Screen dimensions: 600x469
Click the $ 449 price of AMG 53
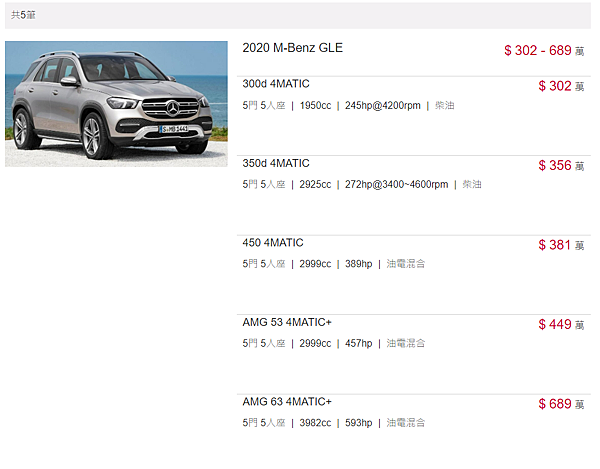[561, 325]
